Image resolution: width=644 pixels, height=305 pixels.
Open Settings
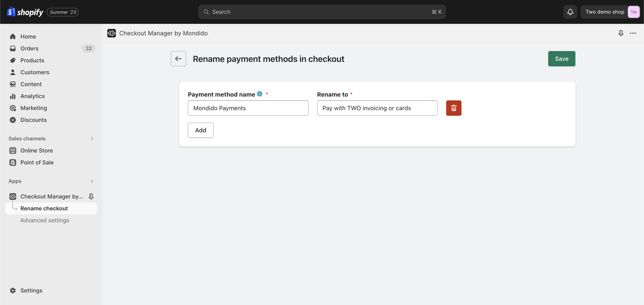point(51,291)
